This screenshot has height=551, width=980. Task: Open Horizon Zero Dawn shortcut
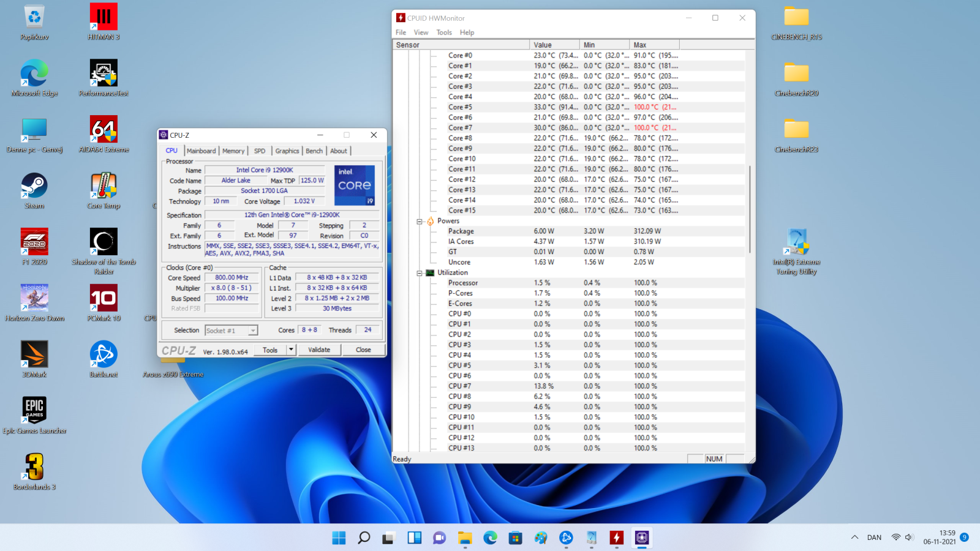pos(34,303)
